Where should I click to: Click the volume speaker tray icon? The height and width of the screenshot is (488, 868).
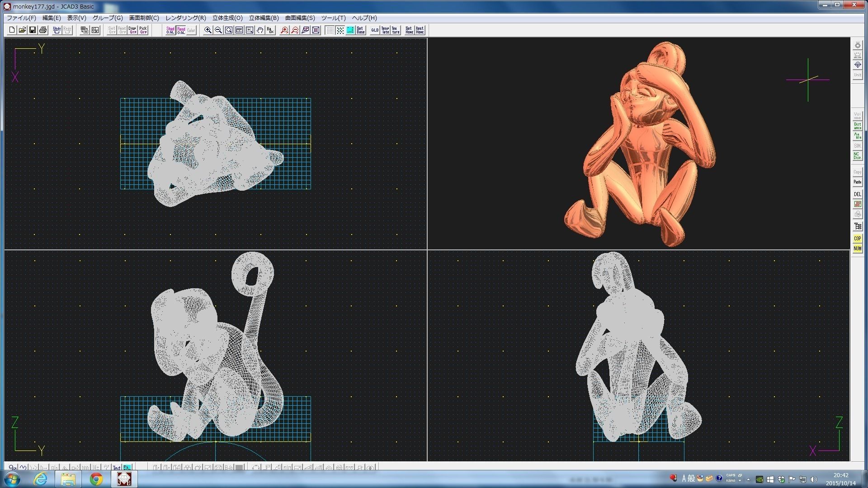(814, 479)
